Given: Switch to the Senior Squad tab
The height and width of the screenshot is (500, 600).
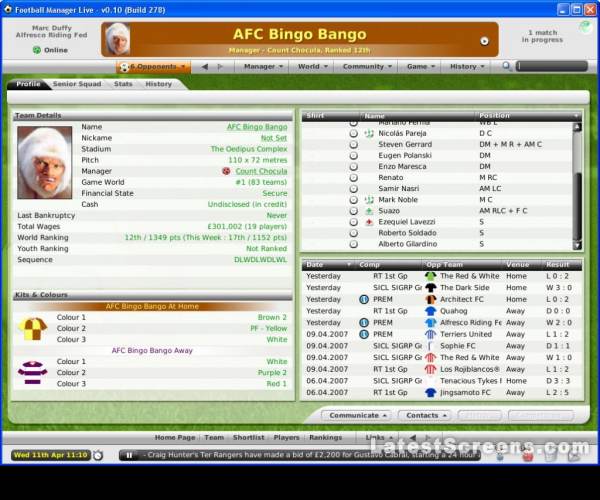Looking at the screenshot, I should [x=77, y=84].
